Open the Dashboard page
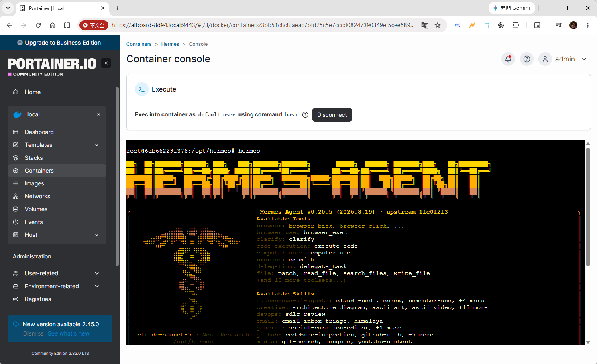The width and height of the screenshot is (597, 364). click(57, 132)
